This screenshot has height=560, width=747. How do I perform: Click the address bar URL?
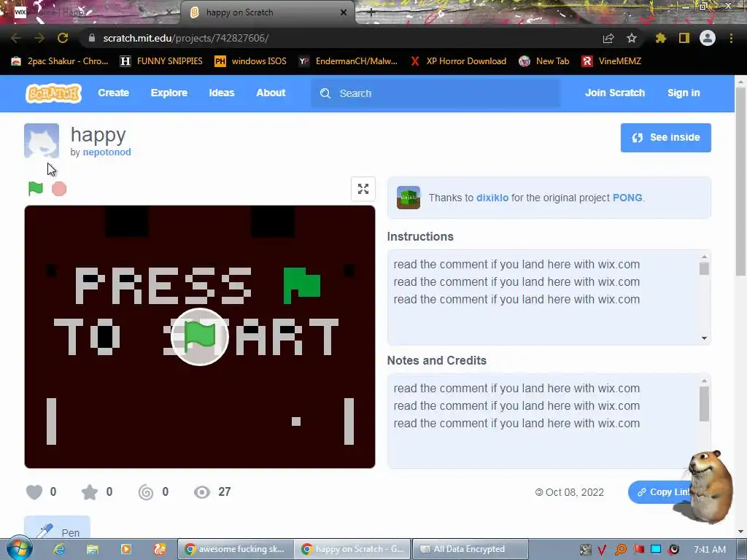(186, 38)
